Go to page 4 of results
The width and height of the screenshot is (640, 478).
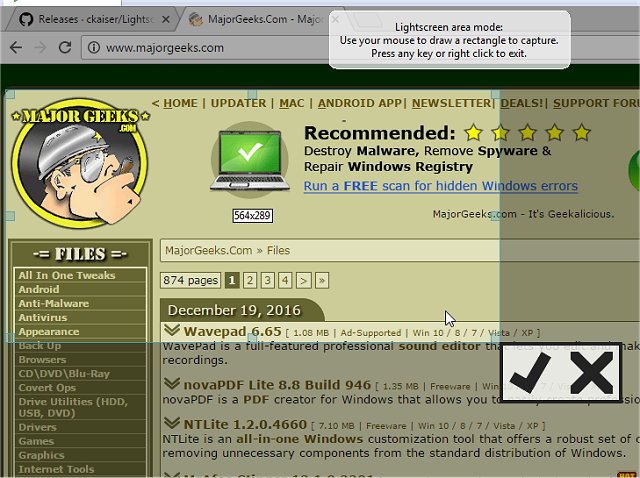(x=285, y=280)
